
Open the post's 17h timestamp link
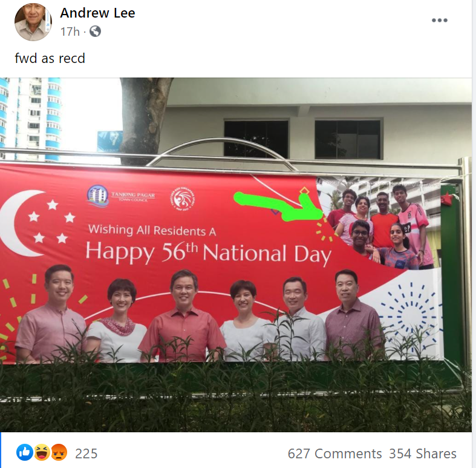[70, 31]
